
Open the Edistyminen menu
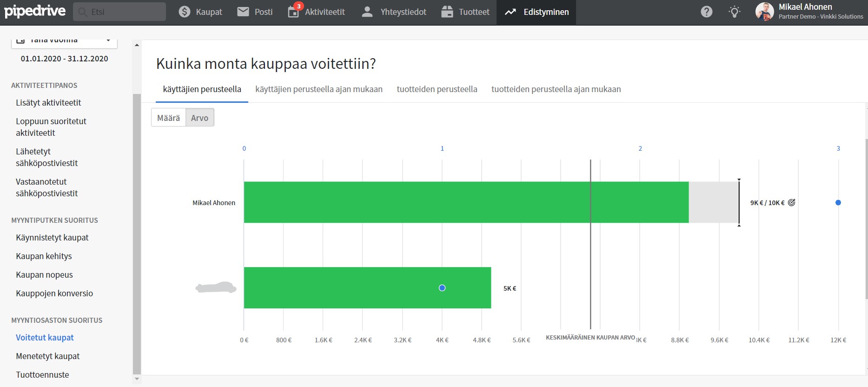coord(537,12)
